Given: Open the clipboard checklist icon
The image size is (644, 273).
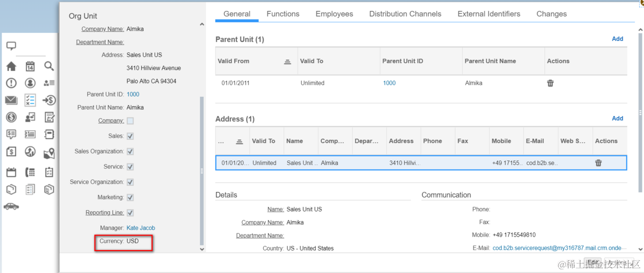Looking at the screenshot, I should tap(49, 172).
